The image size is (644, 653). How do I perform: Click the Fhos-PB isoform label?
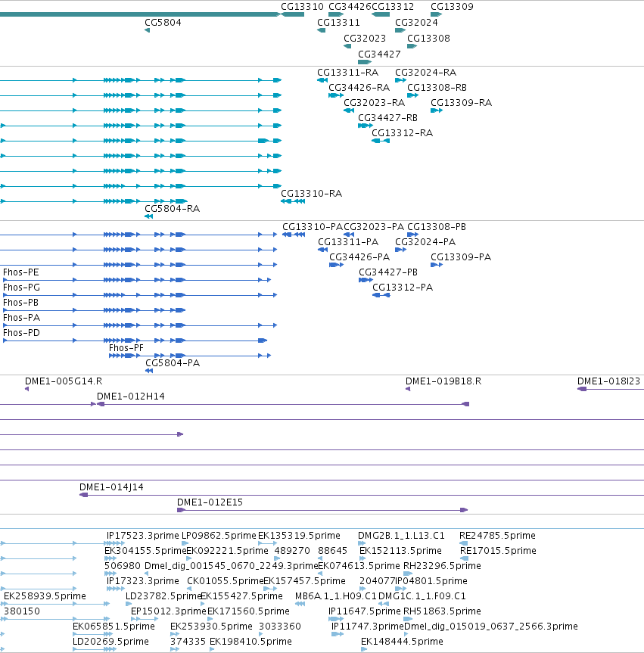click(x=21, y=303)
